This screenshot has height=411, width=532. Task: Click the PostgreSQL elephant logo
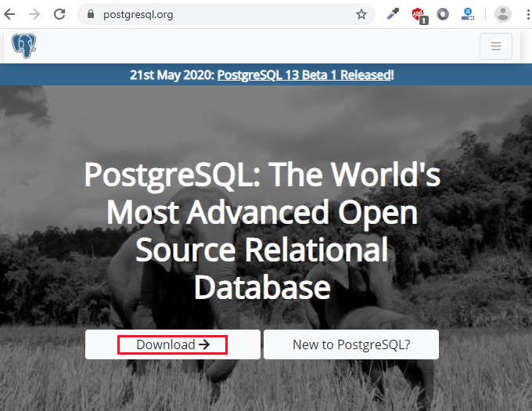(x=24, y=46)
